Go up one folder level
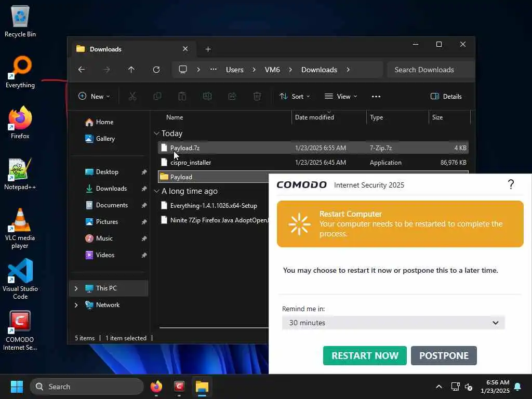Image resolution: width=532 pixels, height=399 pixels. (131, 70)
